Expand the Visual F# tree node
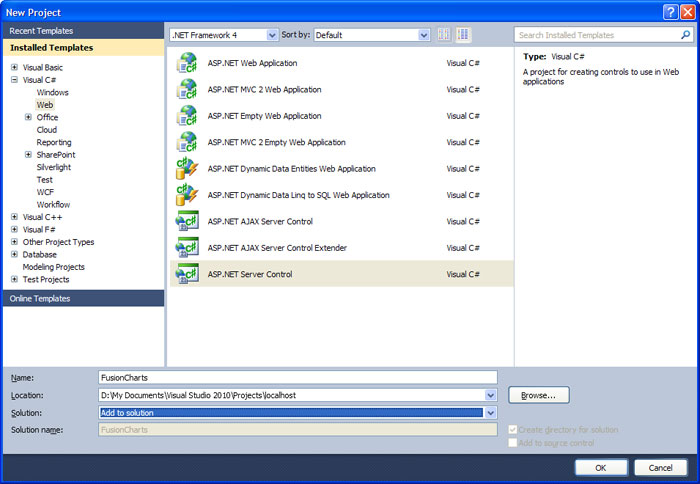 [14, 229]
